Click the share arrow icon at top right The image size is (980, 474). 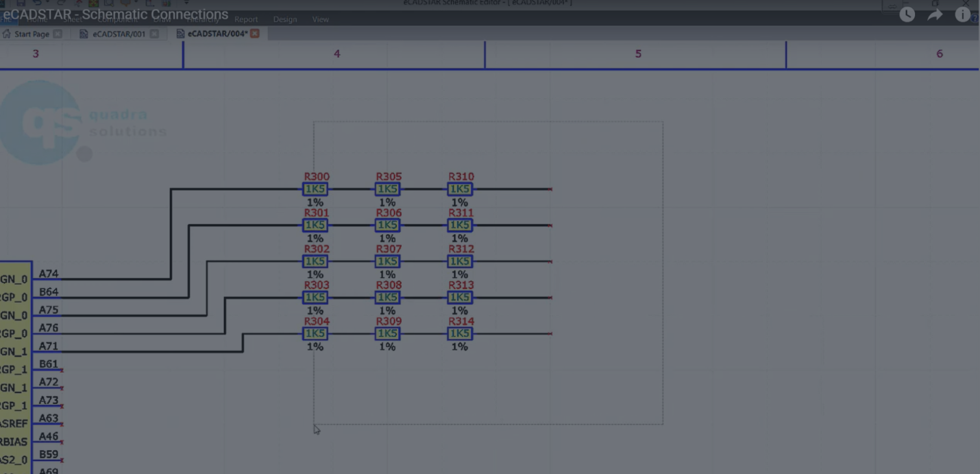935,14
